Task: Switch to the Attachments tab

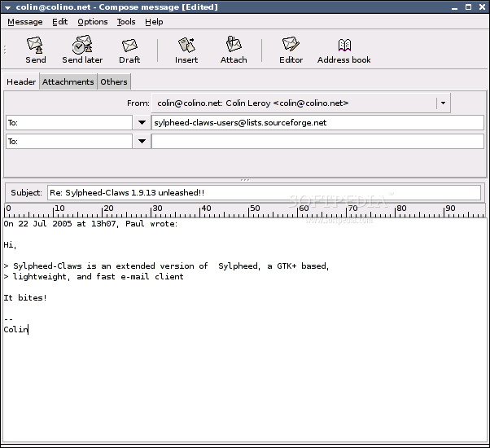Action: 68,81
